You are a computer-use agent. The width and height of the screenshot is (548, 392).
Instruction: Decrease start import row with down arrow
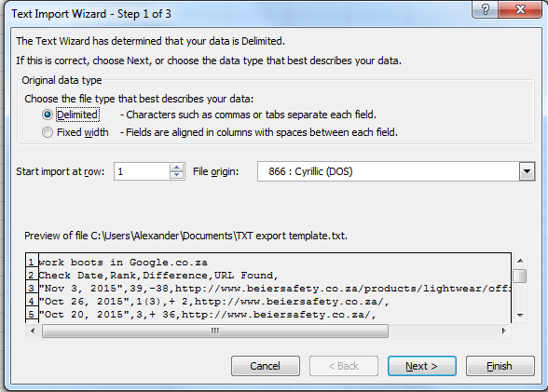[176, 175]
